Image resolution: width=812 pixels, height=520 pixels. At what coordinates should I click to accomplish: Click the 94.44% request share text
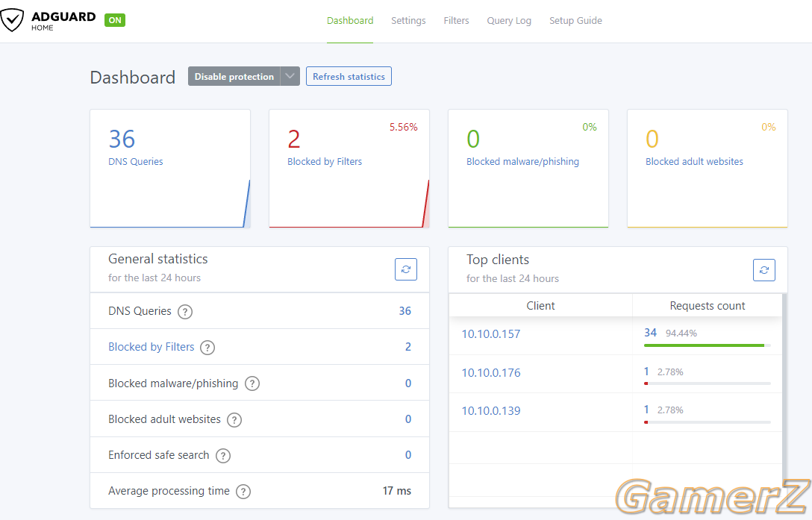point(681,333)
